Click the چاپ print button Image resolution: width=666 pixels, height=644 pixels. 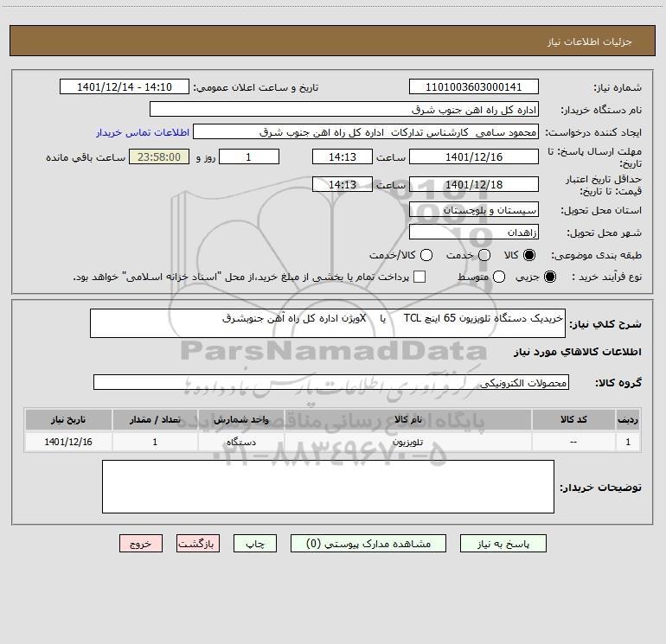click(x=255, y=544)
